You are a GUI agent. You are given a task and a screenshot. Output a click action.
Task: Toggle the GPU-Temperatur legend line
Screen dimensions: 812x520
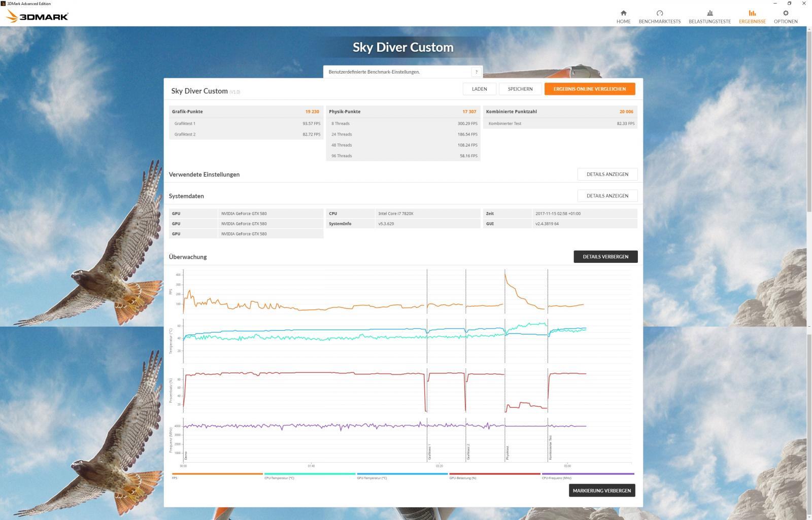[402, 474]
